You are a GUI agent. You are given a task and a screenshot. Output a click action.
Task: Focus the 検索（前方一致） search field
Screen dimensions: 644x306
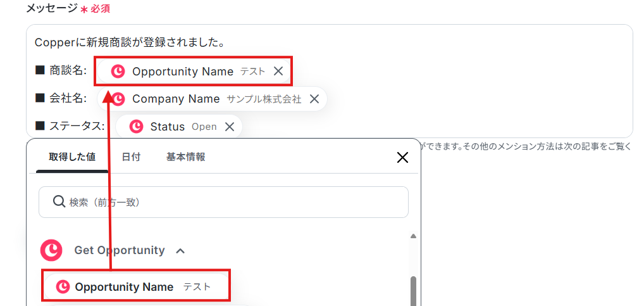click(223, 202)
